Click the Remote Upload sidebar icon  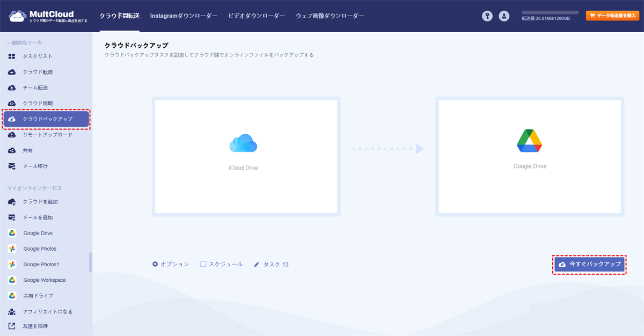[12, 135]
